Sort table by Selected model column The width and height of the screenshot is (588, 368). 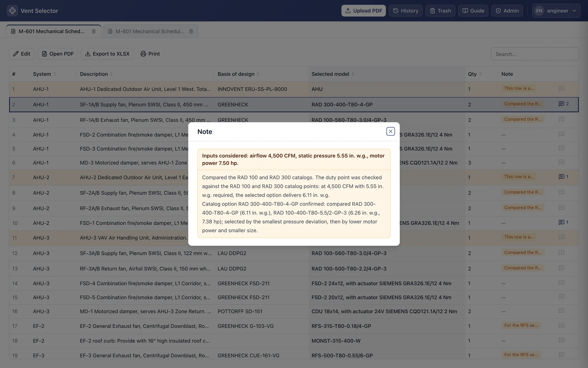pos(333,74)
